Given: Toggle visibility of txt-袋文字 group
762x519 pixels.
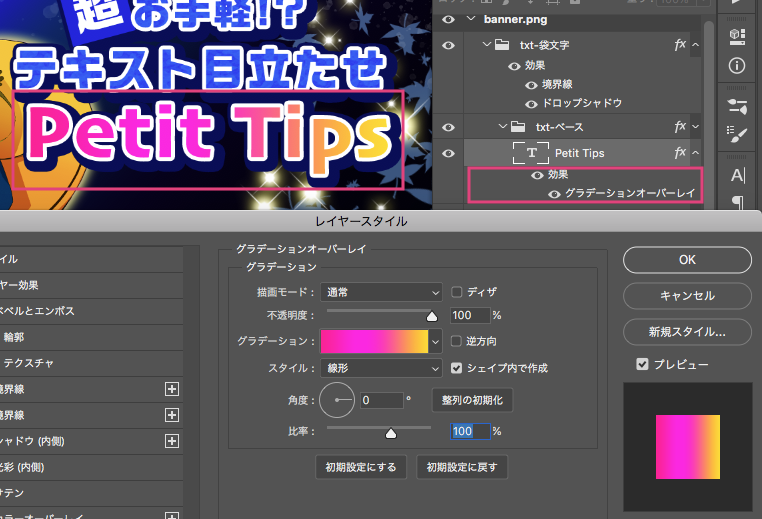Looking at the screenshot, I should 448,45.
